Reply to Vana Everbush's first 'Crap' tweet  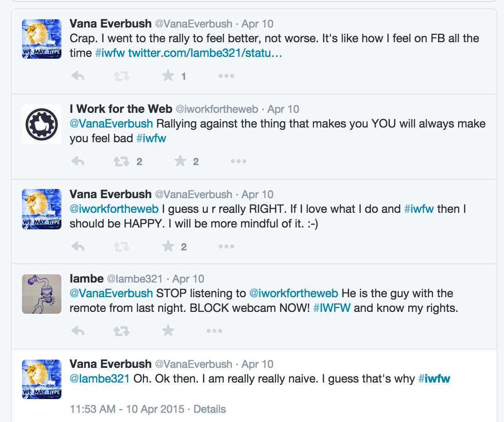pyautogui.click(x=78, y=76)
